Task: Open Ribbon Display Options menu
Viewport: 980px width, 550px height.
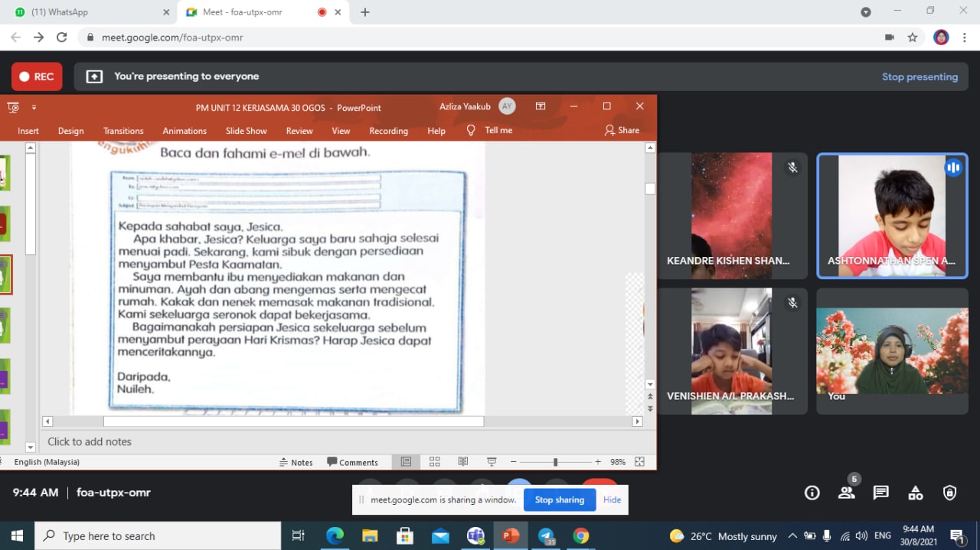Action: pos(541,106)
